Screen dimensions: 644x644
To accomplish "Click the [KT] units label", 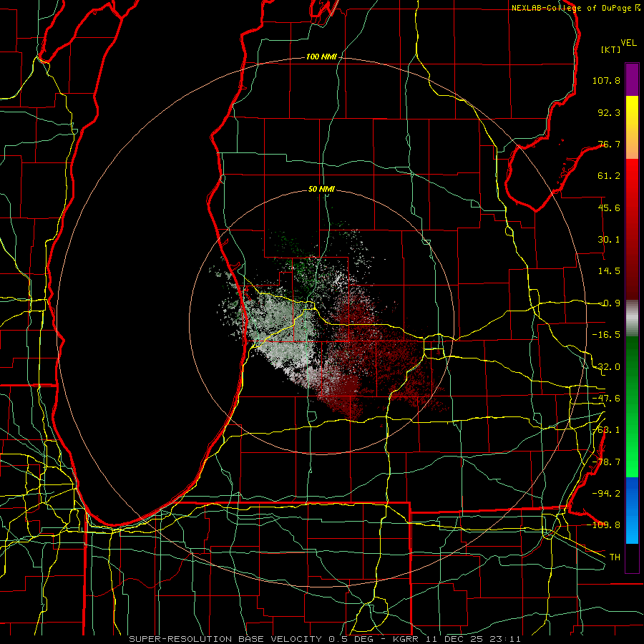I will (611, 49).
